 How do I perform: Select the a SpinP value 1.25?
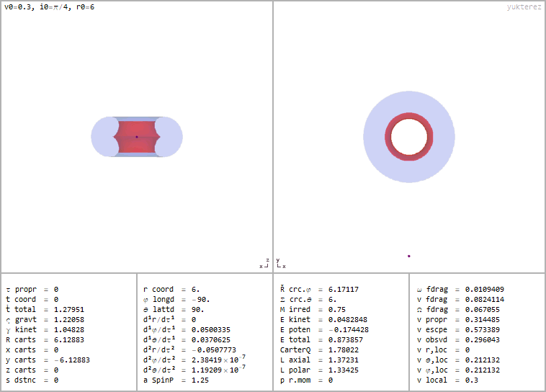coord(200,380)
